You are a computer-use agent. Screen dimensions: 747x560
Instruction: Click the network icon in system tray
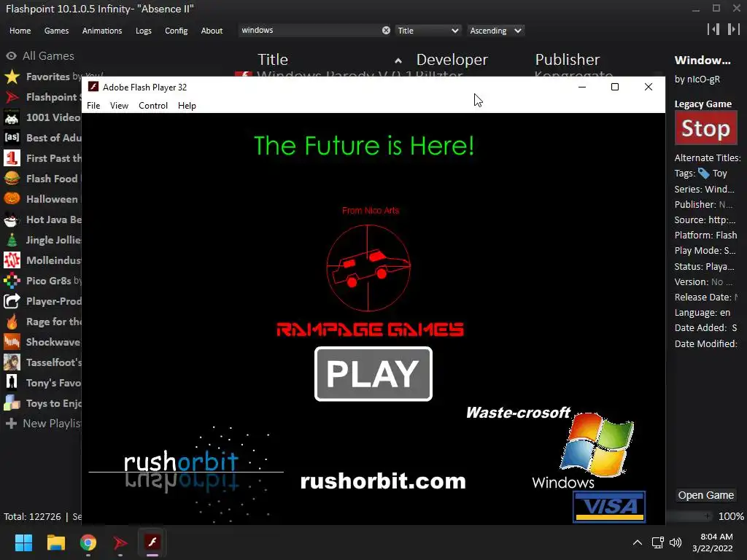pyautogui.click(x=658, y=542)
